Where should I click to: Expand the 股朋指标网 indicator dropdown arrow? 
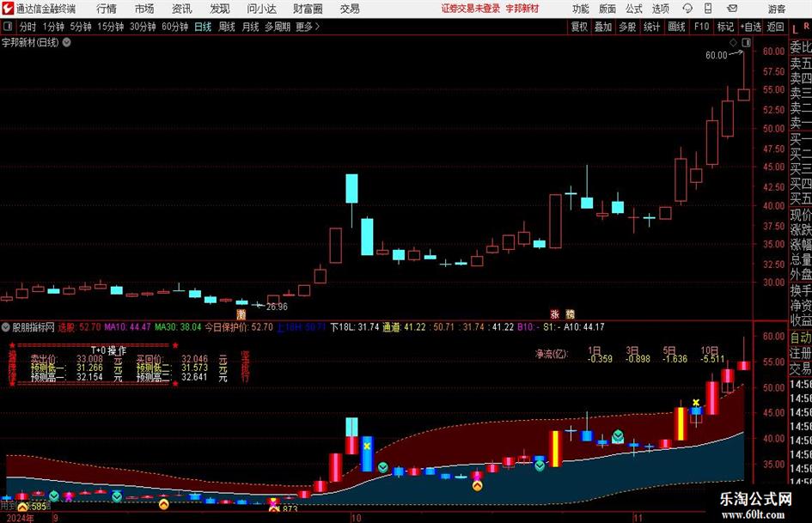[x=6, y=327]
